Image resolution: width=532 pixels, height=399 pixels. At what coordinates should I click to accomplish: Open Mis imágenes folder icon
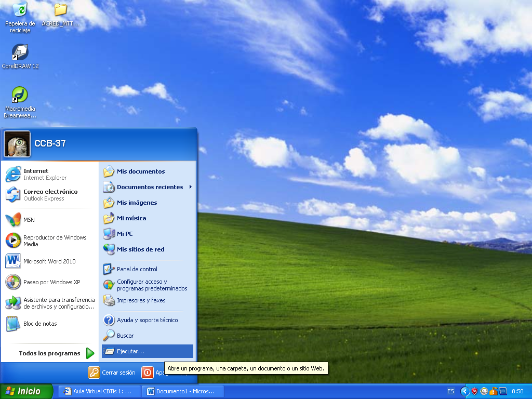coord(109,203)
